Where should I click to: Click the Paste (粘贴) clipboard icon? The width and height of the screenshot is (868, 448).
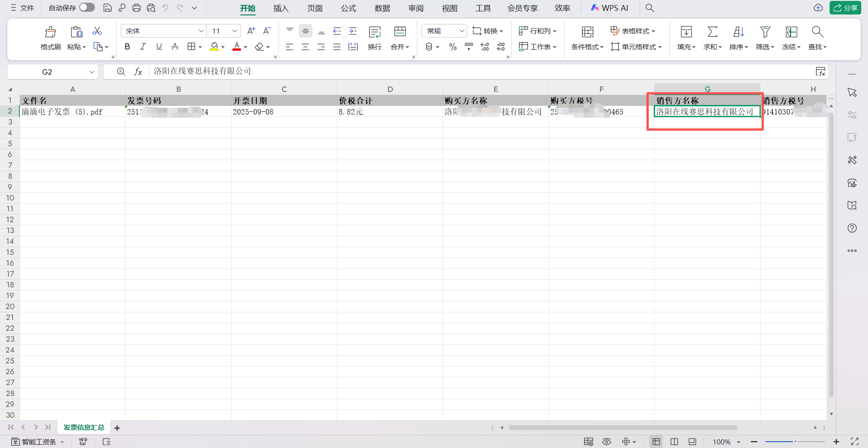point(76,31)
